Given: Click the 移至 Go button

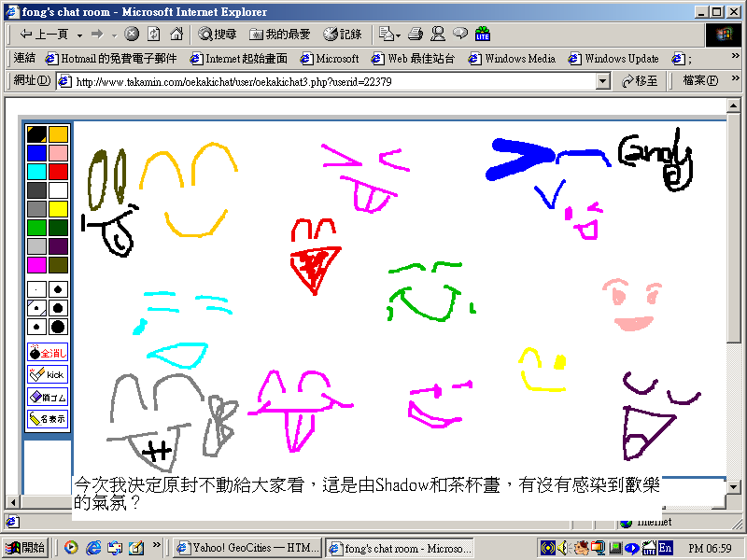Looking at the screenshot, I should [640, 81].
